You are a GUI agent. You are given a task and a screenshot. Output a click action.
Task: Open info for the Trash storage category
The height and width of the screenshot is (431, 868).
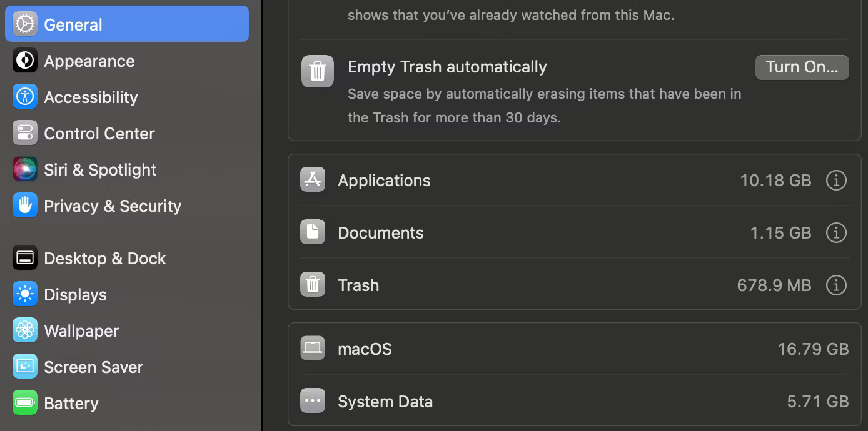coord(836,285)
